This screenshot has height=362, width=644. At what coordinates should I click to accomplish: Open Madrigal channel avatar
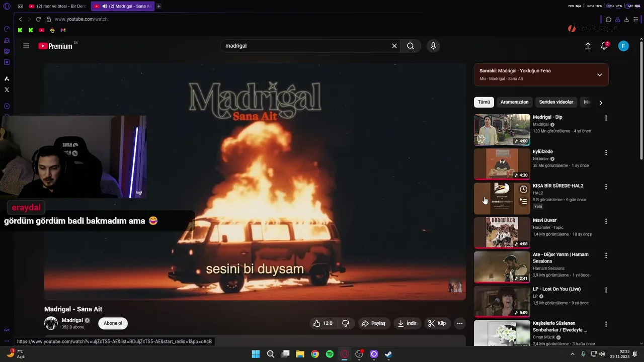point(51,323)
